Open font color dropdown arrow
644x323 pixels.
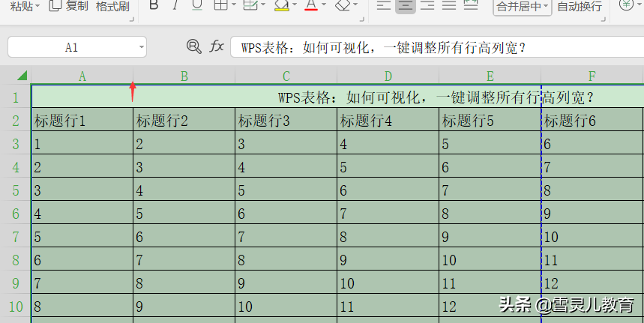click(x=324, y=5)
